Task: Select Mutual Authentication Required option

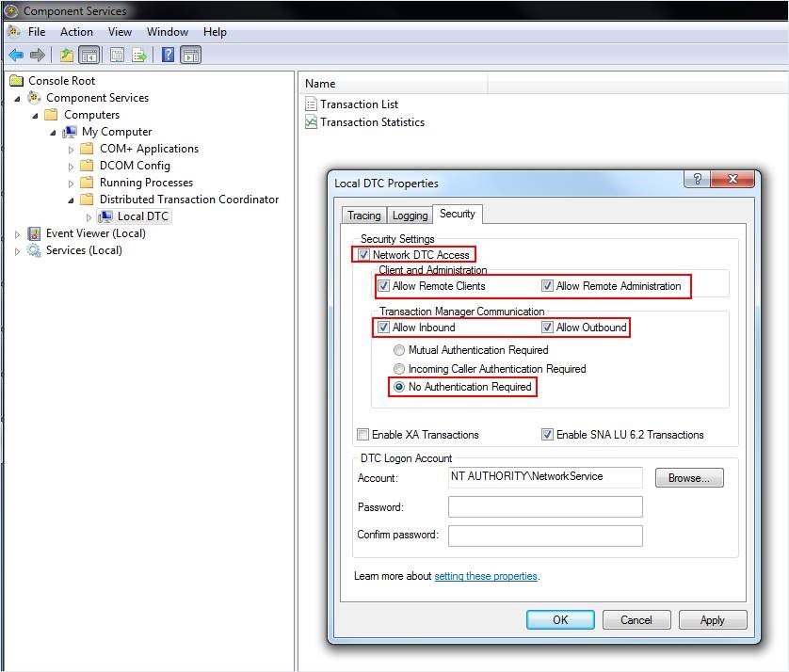Action: (x=399, y=349)
